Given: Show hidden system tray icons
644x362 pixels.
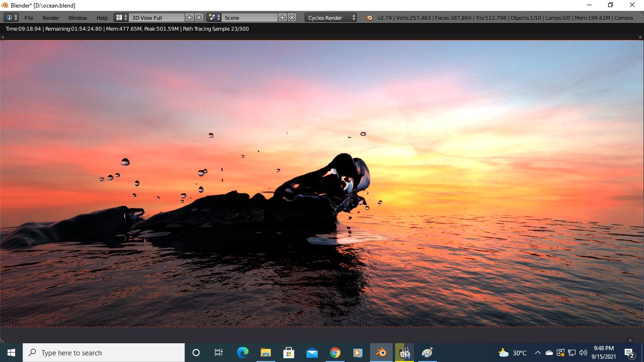Looking at the screenshot, I should click(x=537, y=353).
